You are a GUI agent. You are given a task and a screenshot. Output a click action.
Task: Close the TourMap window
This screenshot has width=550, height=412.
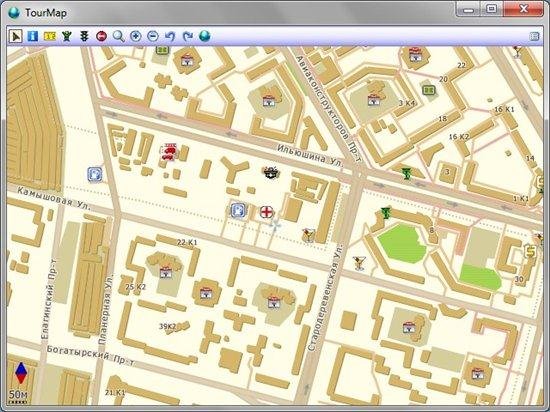(523, 9)
